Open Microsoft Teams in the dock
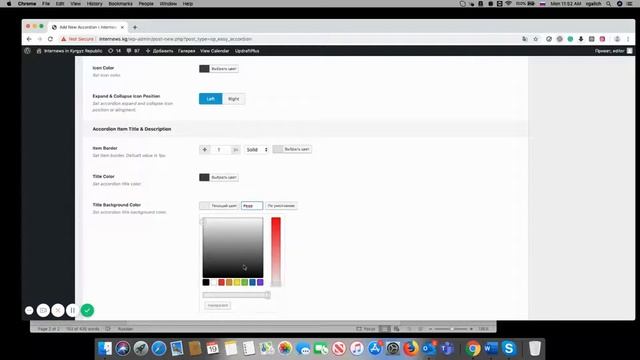Image resolution: width=640 pixels, height=360 pixels. (x=447, y=348)
